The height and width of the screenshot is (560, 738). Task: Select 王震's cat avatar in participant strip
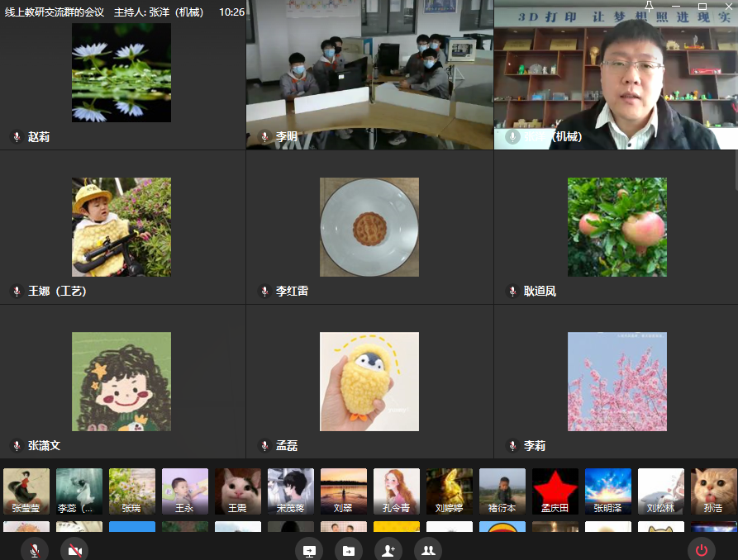click(238, 491)
